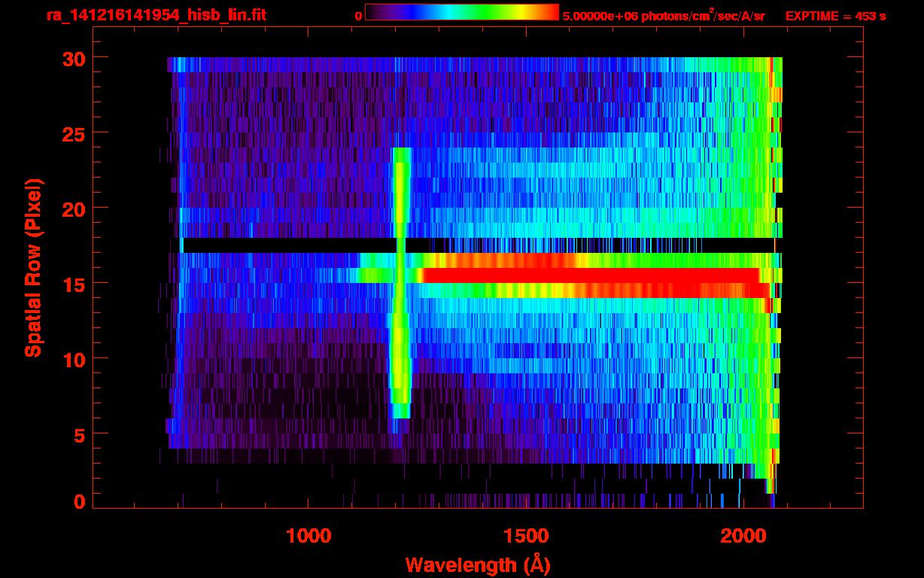Click the Spatial Row (Pixel) axis title
The image size is (924, 578).
[33, 268]
